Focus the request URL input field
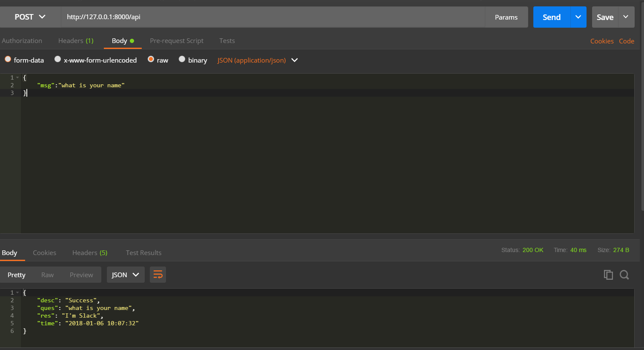Screen dimensions: 644x350 tap(272, 17)
